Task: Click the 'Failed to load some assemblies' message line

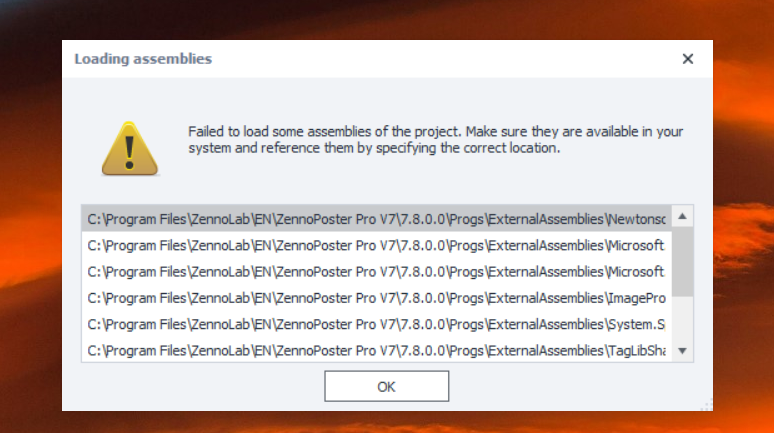Action: (x=435, y=132)
